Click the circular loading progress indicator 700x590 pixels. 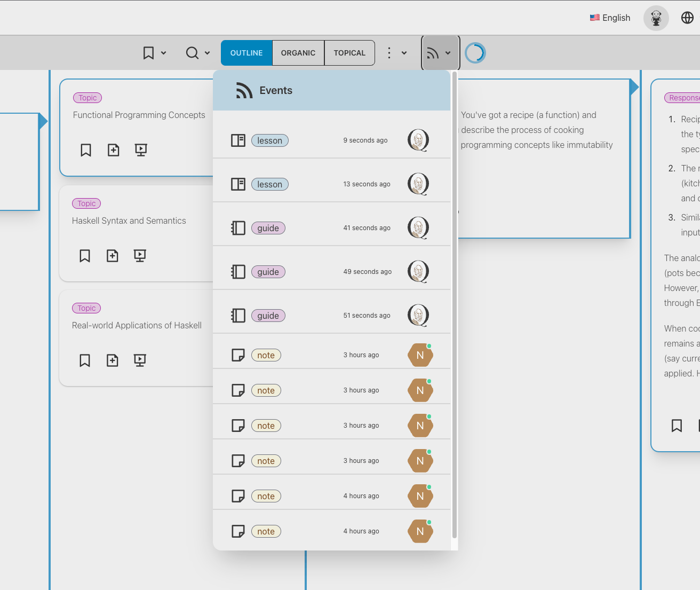pyautogui.click(x=475, y=53)
